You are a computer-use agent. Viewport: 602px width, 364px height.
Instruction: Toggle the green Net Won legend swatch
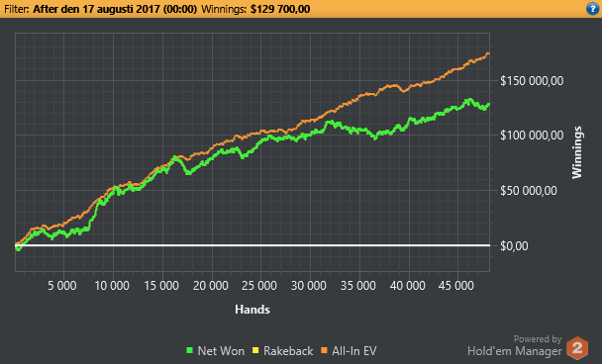pyautogui.click(x=189, y=350)
